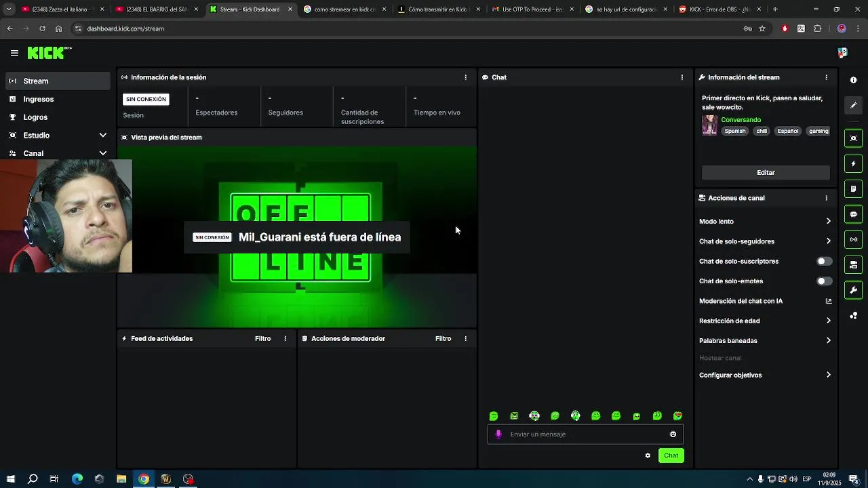The image size is (868, 488).
Task: Click the pencil edit icon in right rail
Action: [x=853, y=105]
